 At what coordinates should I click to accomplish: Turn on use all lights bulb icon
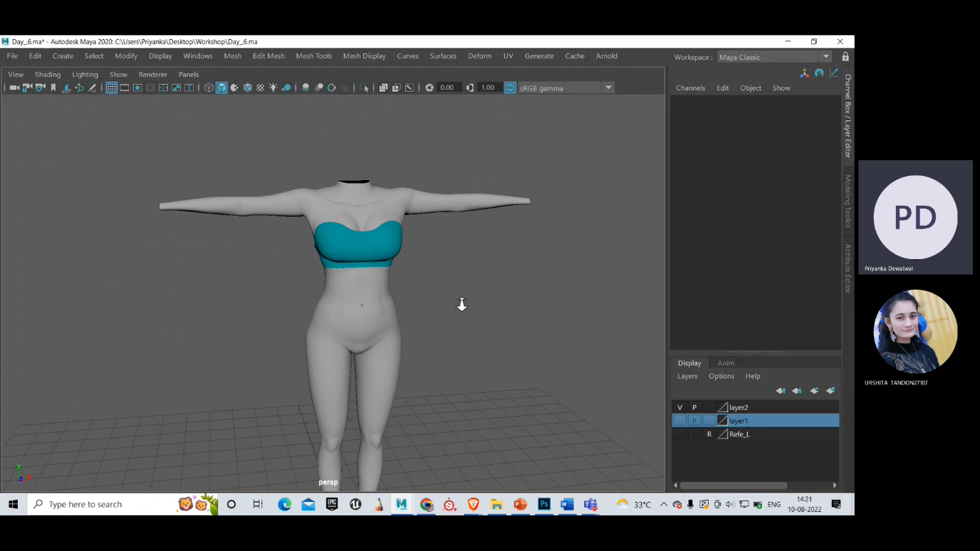click(273, 88)
